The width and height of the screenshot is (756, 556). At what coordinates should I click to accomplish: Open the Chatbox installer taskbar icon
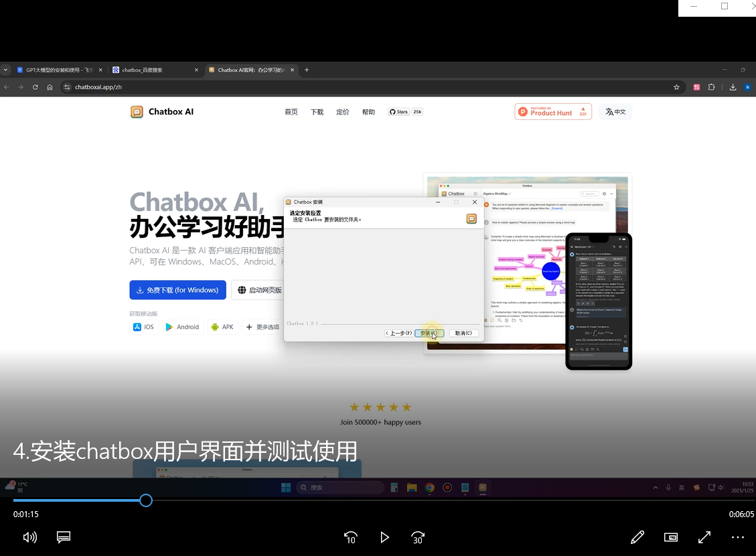(x=483, y=488)
